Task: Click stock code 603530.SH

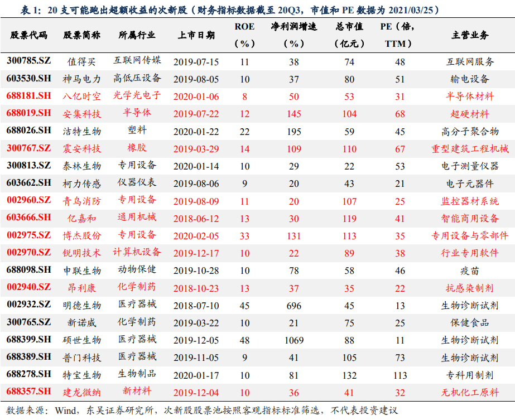Action: pos(29,79)
